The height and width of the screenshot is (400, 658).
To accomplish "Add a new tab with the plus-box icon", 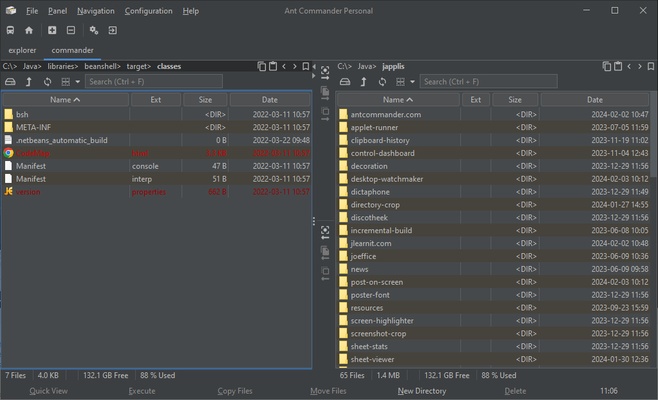I will 52,30.
